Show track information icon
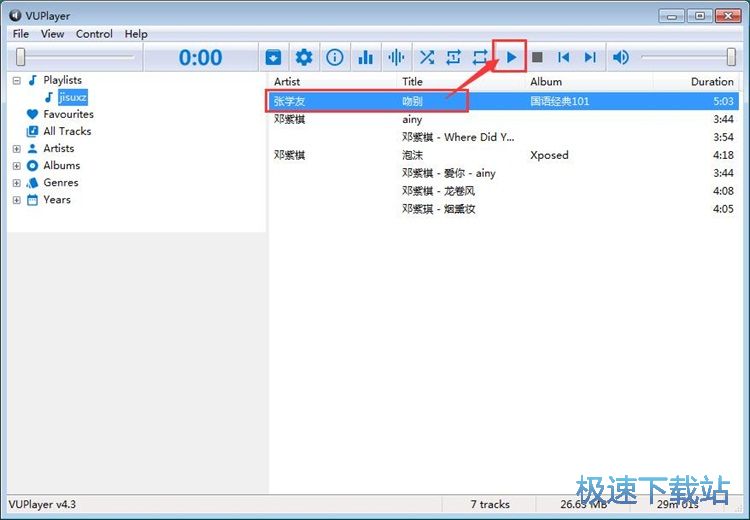The height and width of the screenshot is (520, 750). 334,57
